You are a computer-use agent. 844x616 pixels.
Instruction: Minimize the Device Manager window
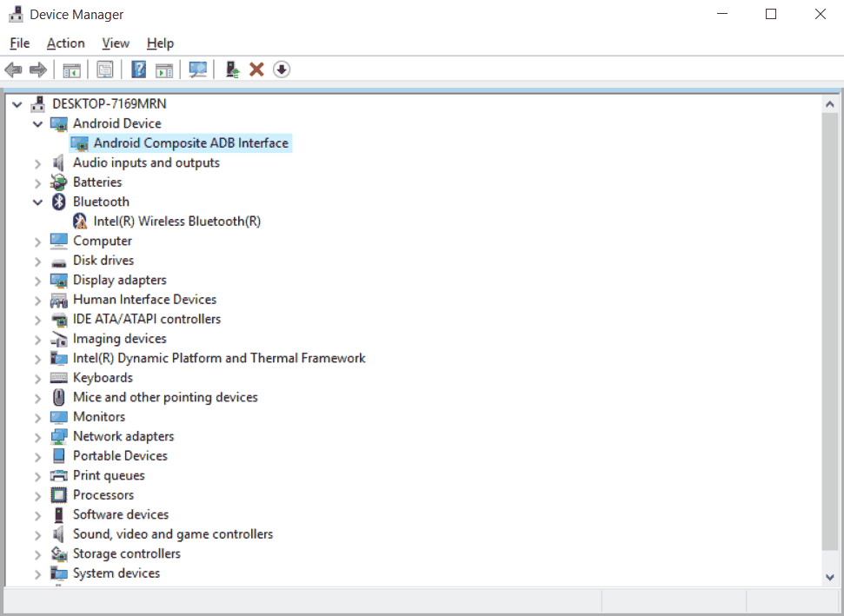pos(722,14)
